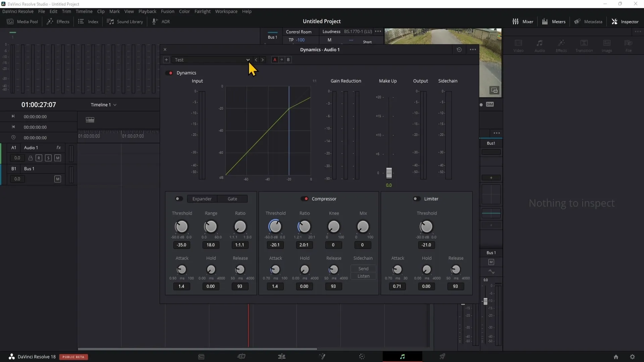Click the timeline timecode input field
Viewport: 644px width, 362px height.
pyautogui.click(x=39, y=104)
